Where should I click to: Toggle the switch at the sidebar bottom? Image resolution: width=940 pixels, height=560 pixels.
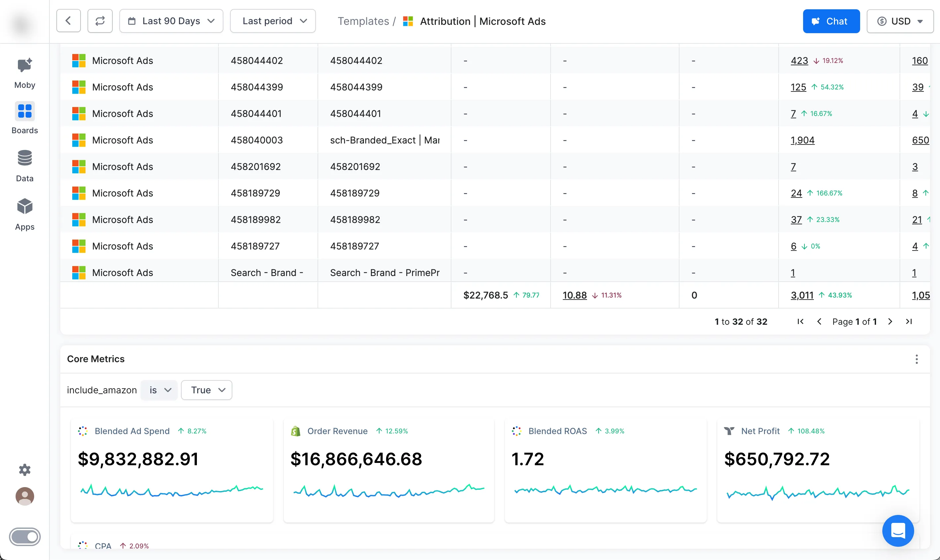25,536
